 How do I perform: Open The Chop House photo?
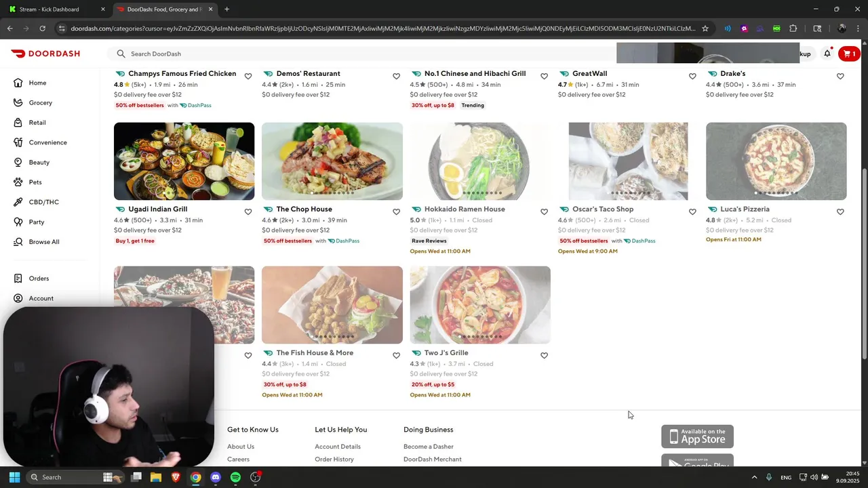tap(332, 161)
